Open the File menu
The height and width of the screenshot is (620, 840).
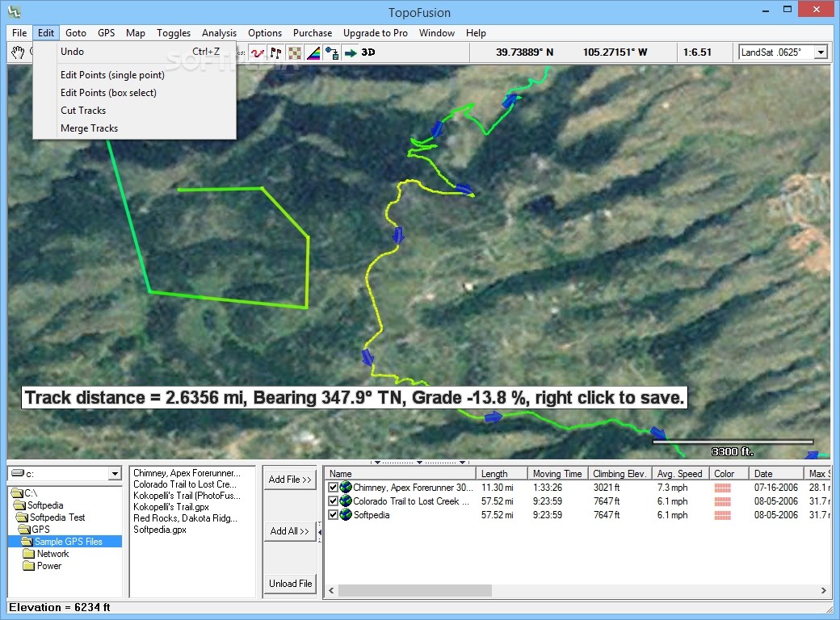(19, 32)
